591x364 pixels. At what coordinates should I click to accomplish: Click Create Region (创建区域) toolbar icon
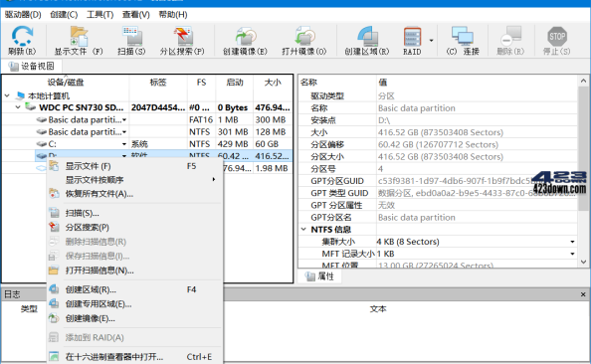tap(367, 41)
